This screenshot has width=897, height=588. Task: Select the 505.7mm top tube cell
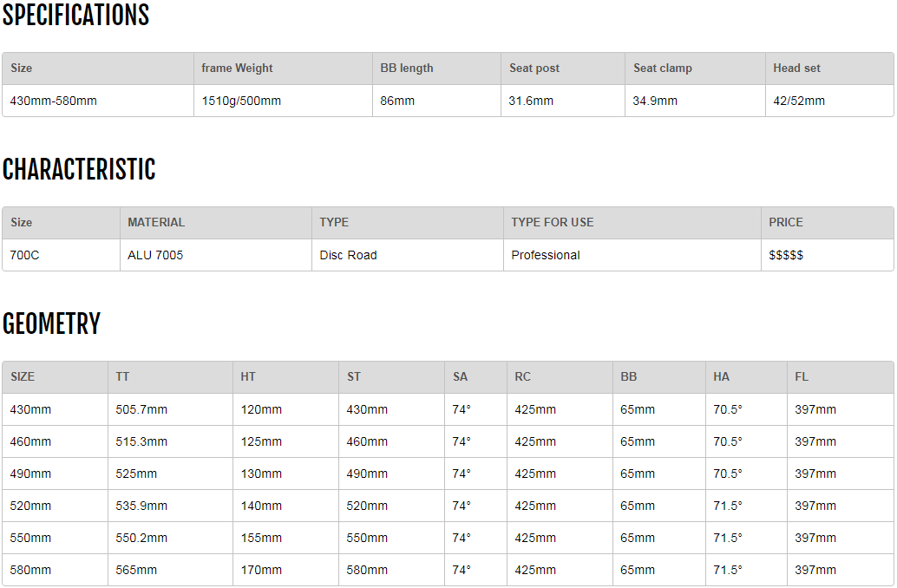click(141, 409)
